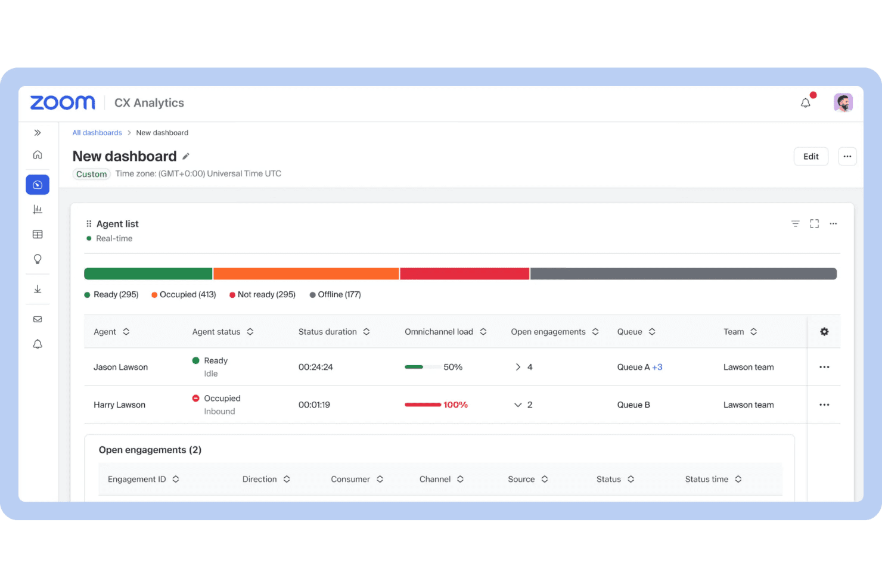Open the envelope mail icon in sidebar

pos(38,319)
